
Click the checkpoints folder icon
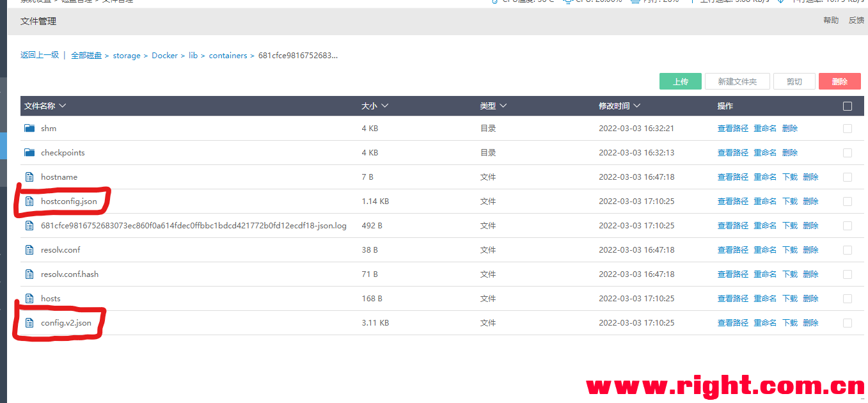29,153
